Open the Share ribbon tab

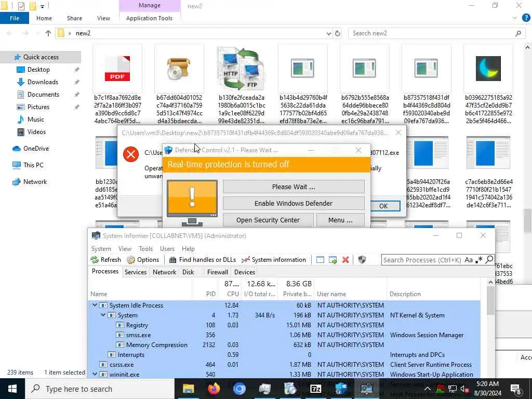point(74,18)
